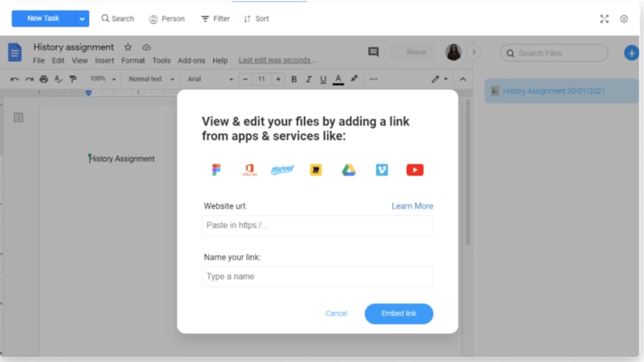Click the Marvel logo icon
644x362 pixels.
coord(283,170)
